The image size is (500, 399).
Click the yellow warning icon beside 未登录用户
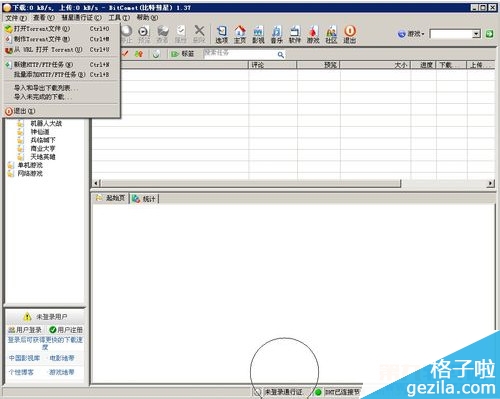point(27,317)
